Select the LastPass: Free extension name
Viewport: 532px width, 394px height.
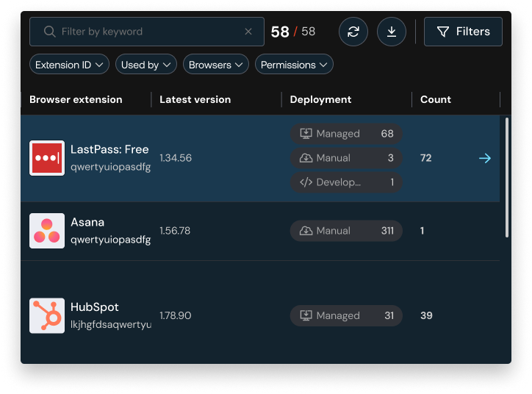click(x=109, y=149)
